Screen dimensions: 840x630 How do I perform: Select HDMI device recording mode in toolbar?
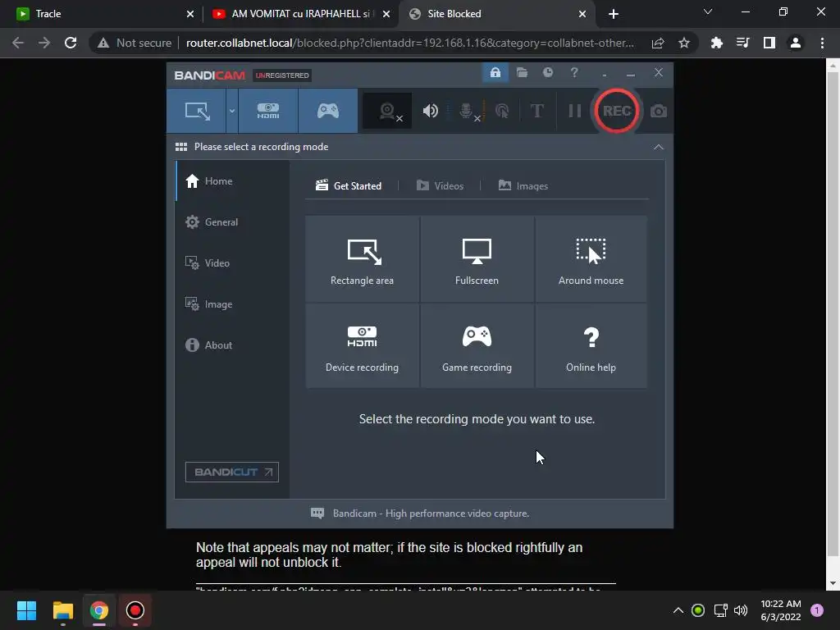[x=268, y=111]
